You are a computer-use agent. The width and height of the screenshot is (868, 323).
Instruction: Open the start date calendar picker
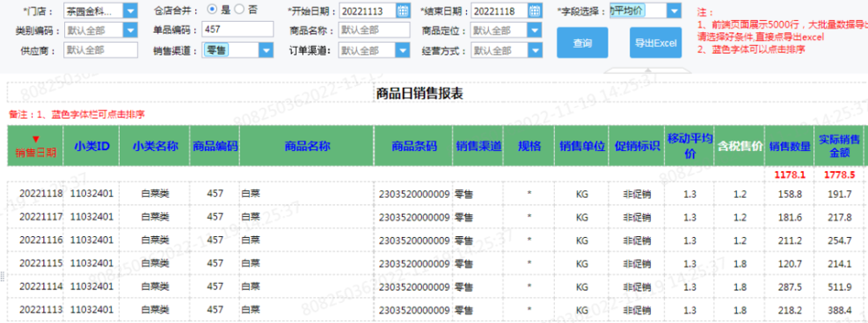coord(403,10)
